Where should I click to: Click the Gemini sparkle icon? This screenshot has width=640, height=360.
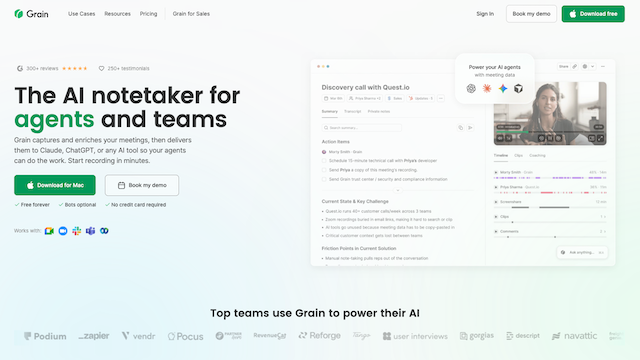(503, 89)
